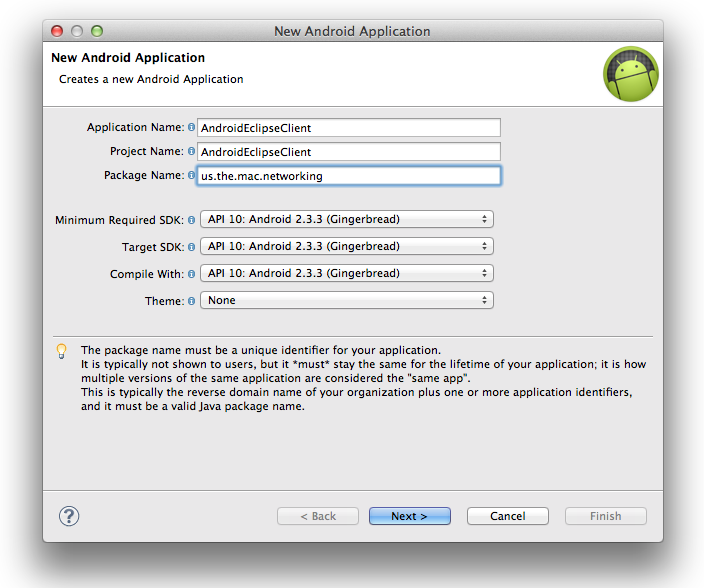This screenshot has height=588, width=704.
Task: Click the info icon beside Compile With
Action: pyautogui.click(x=191, y=274)
